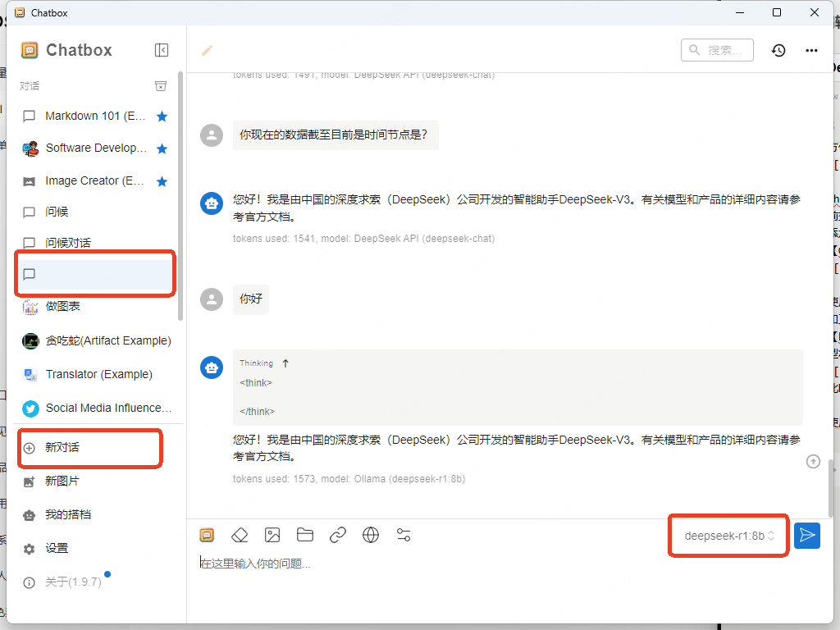Click the Chatbox logo in the sidebar
The height and width of the screenshot is (630, 840).
click(30, 50)
